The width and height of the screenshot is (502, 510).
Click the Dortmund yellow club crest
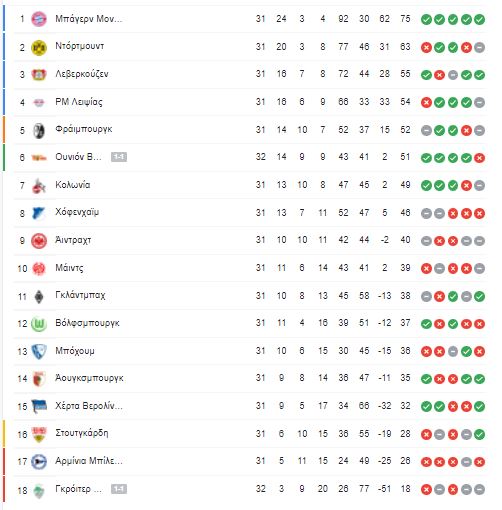39,47
